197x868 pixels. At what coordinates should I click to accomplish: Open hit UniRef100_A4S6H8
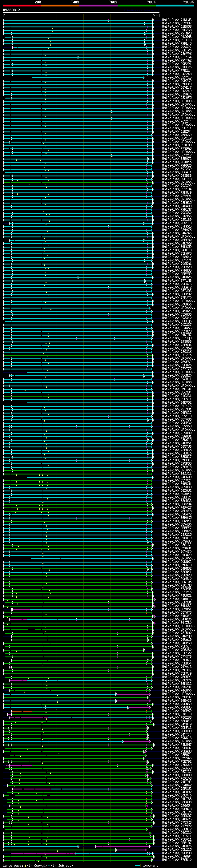177,37
